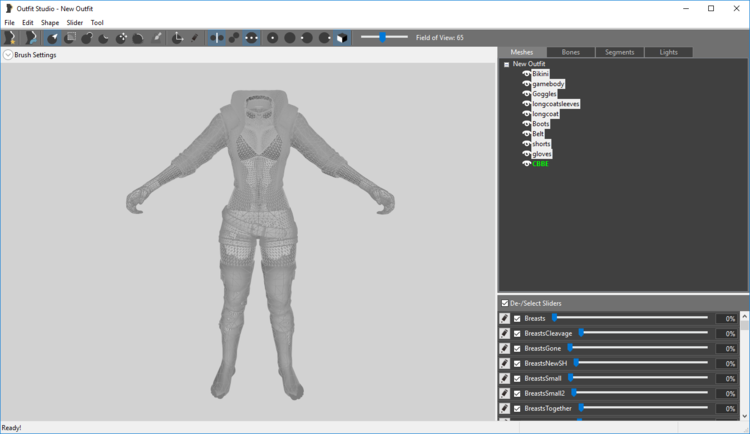
Task: Toggle X-Mirror editing icon
Action: click(x=217, y=38)
